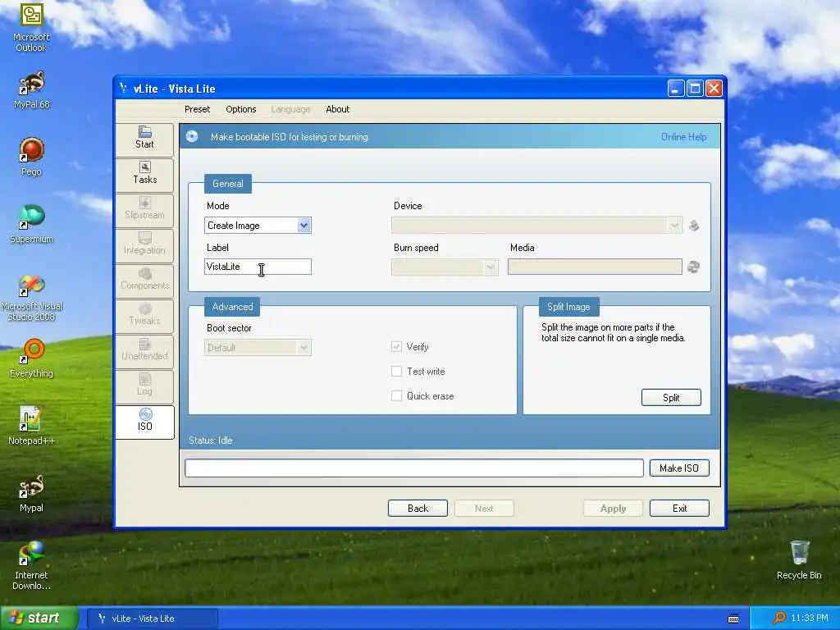
Task: Open the Language menu
Action: pos(290,109)
